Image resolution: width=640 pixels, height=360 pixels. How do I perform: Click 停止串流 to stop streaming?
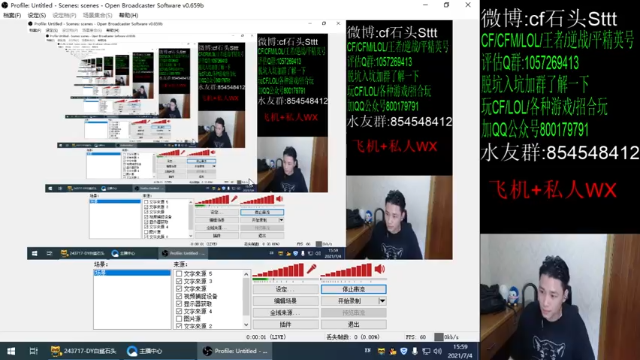click(353, 289)
